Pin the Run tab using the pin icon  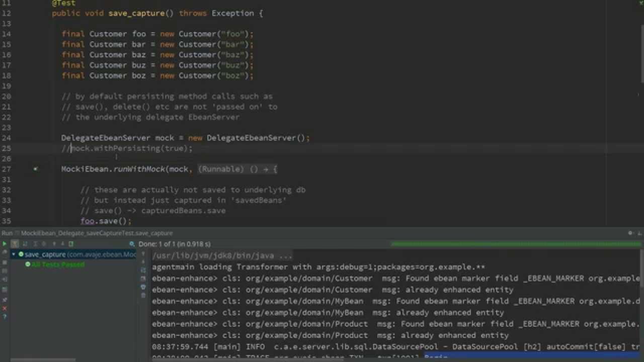(5, 299)
